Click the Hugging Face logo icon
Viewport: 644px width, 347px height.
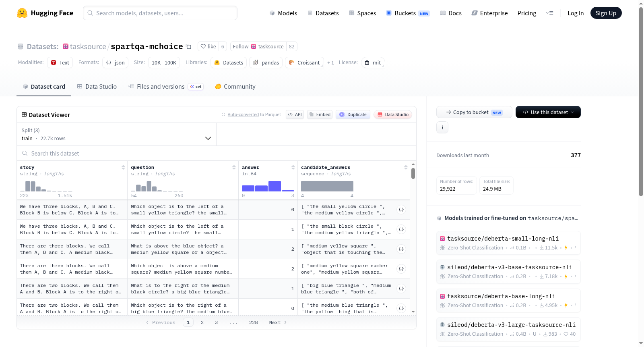22,13
